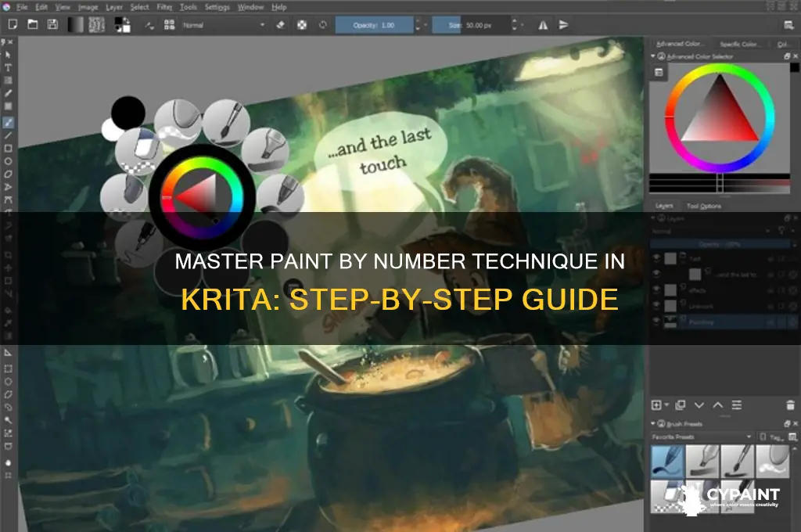Click the black foreground circle in popup palette

[x=128, y=113]
